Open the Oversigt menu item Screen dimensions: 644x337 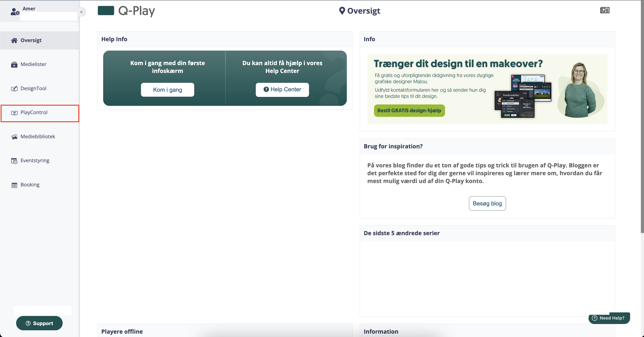(40, 40)
